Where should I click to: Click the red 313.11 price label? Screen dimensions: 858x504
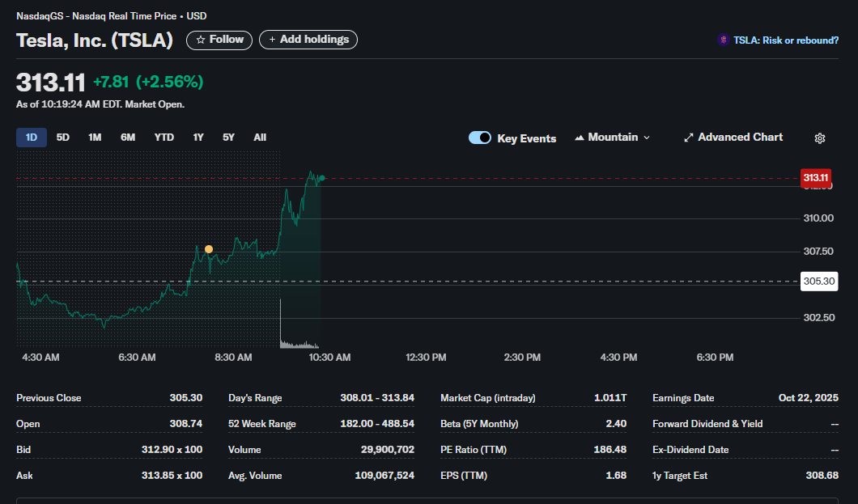[x=816, y=178]
